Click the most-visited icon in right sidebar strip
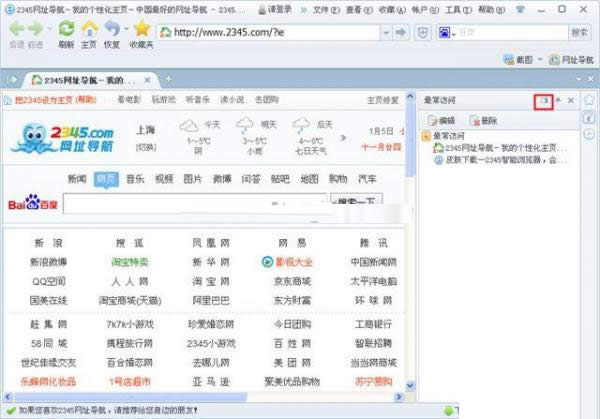 point(589,119)
